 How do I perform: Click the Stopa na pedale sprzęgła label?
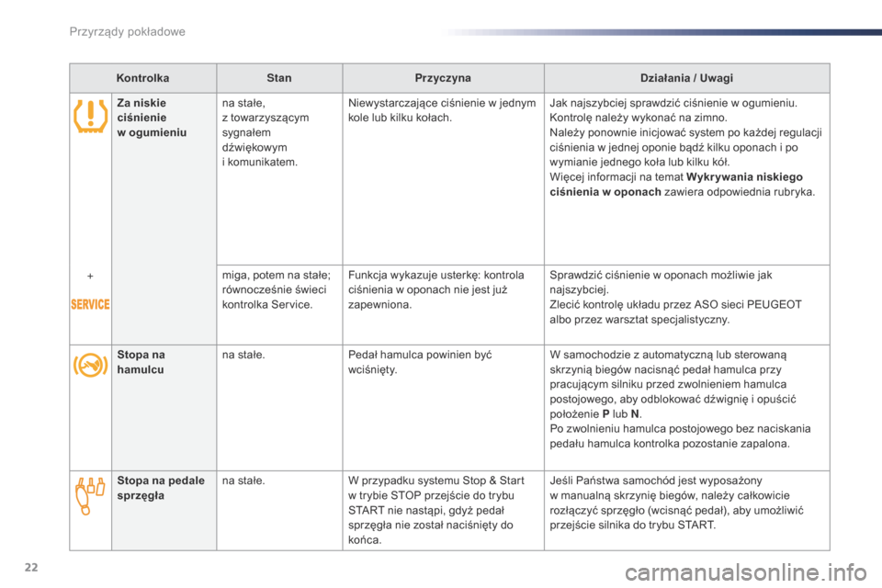[x=161, y=488]
